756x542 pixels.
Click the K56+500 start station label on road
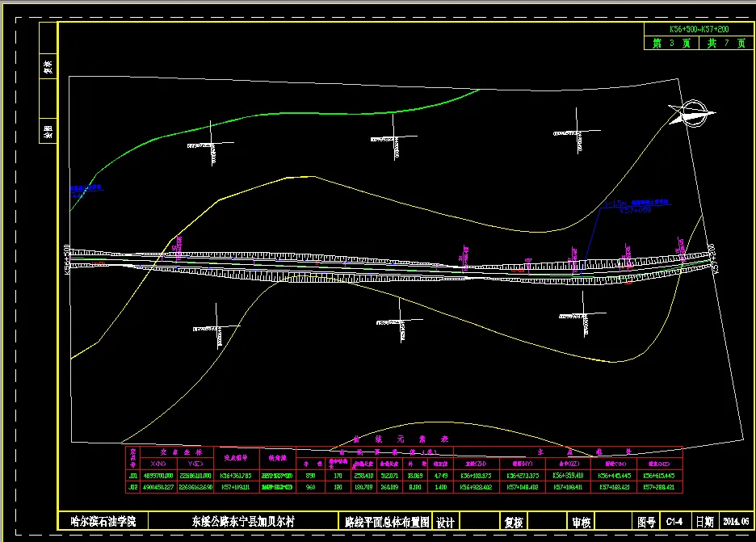click(x=67, y=260)
